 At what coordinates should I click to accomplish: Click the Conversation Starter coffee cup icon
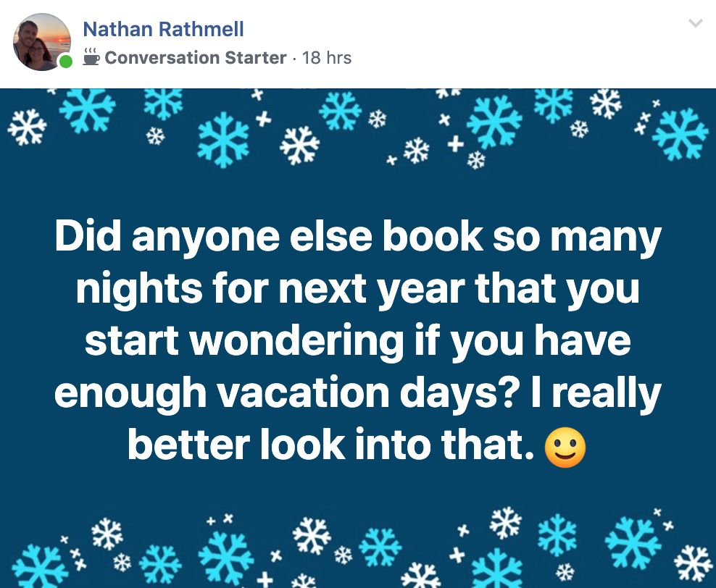[x=91, y=57]
